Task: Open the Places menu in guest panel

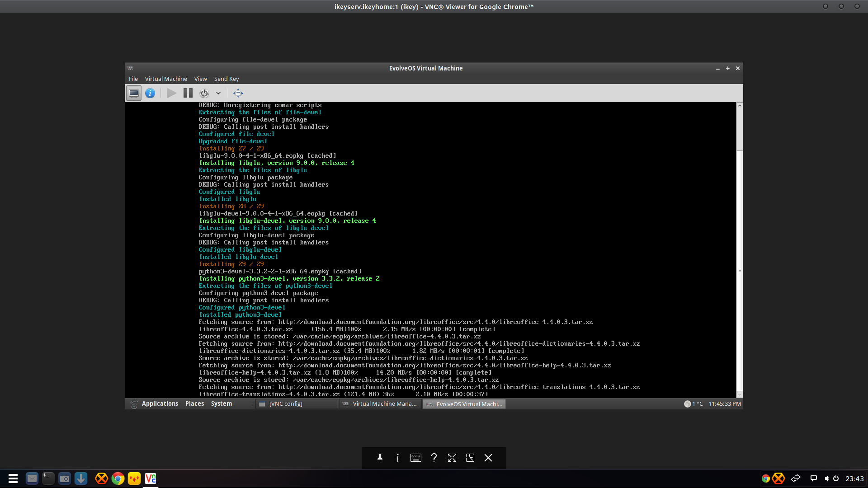Action: point(195,404)
